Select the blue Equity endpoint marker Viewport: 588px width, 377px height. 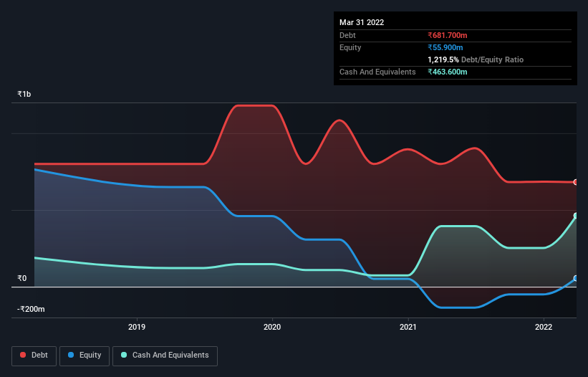tap(576, 278)
